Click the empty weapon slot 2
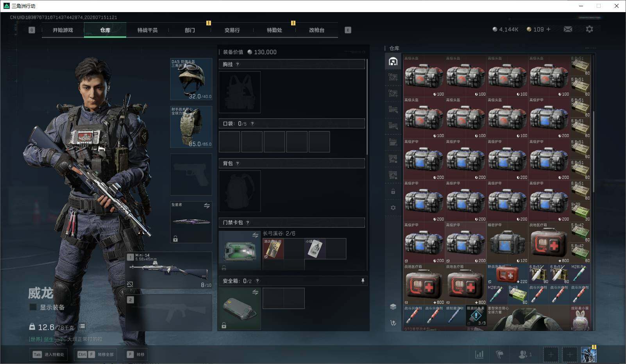Viewport: 626px width, 364px height. tap(169, 312)
